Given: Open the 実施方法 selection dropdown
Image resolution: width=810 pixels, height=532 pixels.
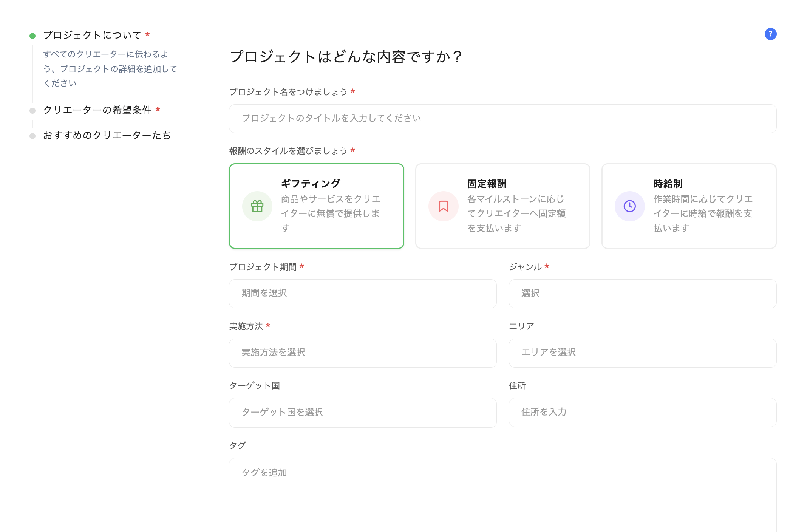Looking at the screenshot, I should [x=363, y=353].
